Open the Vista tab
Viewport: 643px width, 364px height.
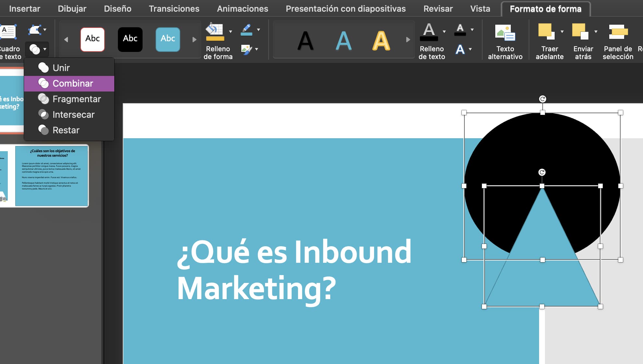480,9
